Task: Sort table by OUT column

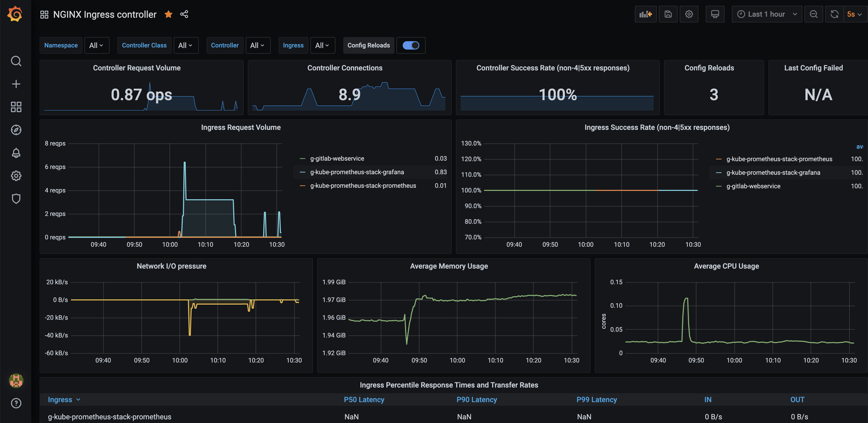Action: pyautogui.click(x=797, y=400)
